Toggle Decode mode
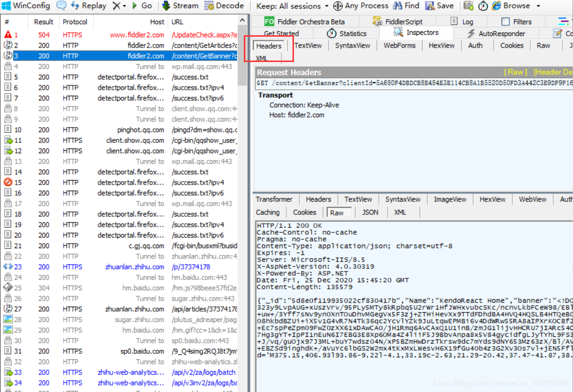573x392 pixels. [224, 5]
